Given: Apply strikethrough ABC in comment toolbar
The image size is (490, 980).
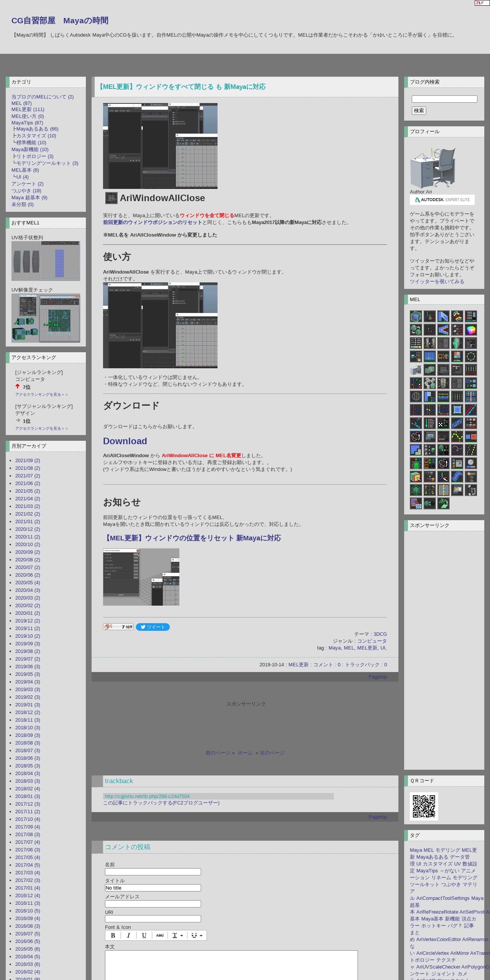Looking at the screenshot, I should tap(160, 935).
